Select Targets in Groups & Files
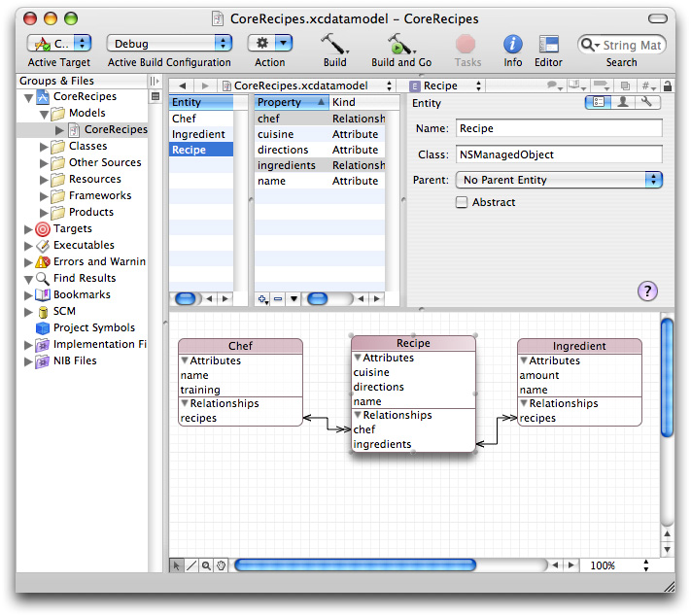Viewport: 691px width, 616px height. point(73,228)
